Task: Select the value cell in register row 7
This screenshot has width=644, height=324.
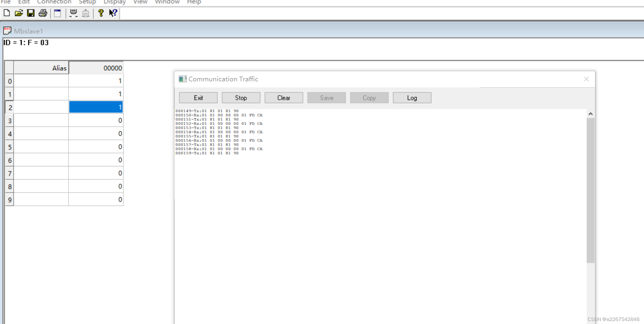Action: [x=96, y=173]
